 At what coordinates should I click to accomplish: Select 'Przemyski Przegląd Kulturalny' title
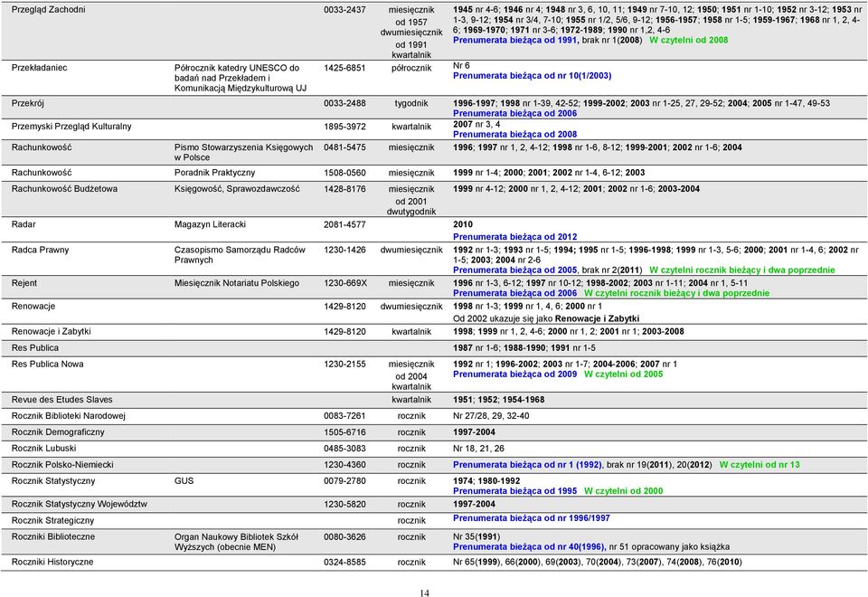pyautogui.click(x=71, y=127)
